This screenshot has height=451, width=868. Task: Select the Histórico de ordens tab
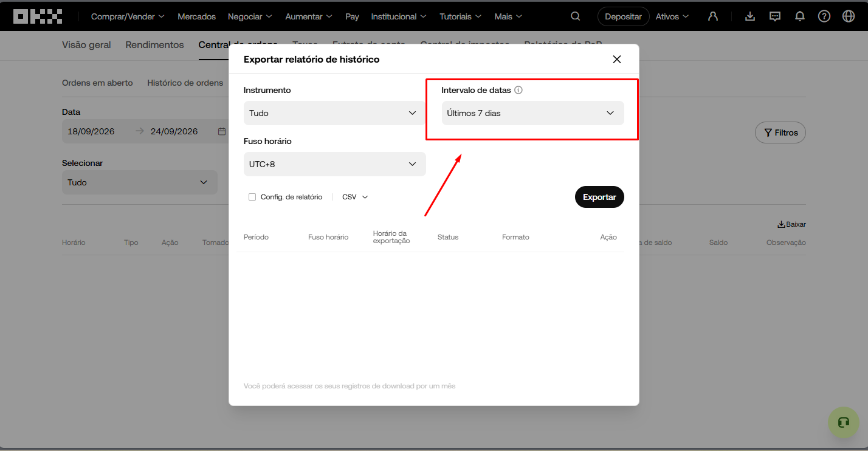(185, 83)
